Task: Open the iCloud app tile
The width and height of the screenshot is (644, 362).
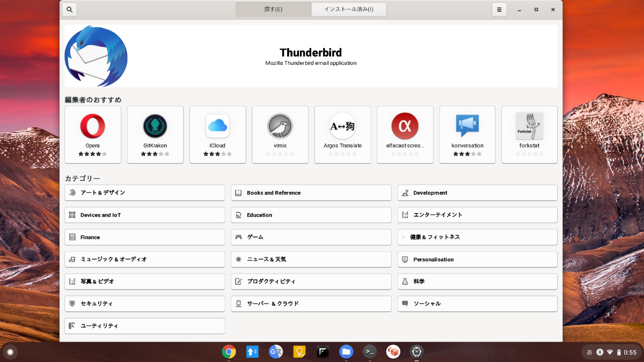Action: point(217,135)
